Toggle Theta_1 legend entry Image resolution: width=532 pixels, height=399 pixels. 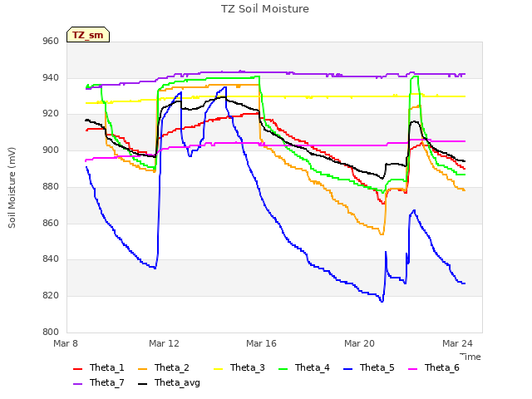pyautogui.click(x=98, y=367)
